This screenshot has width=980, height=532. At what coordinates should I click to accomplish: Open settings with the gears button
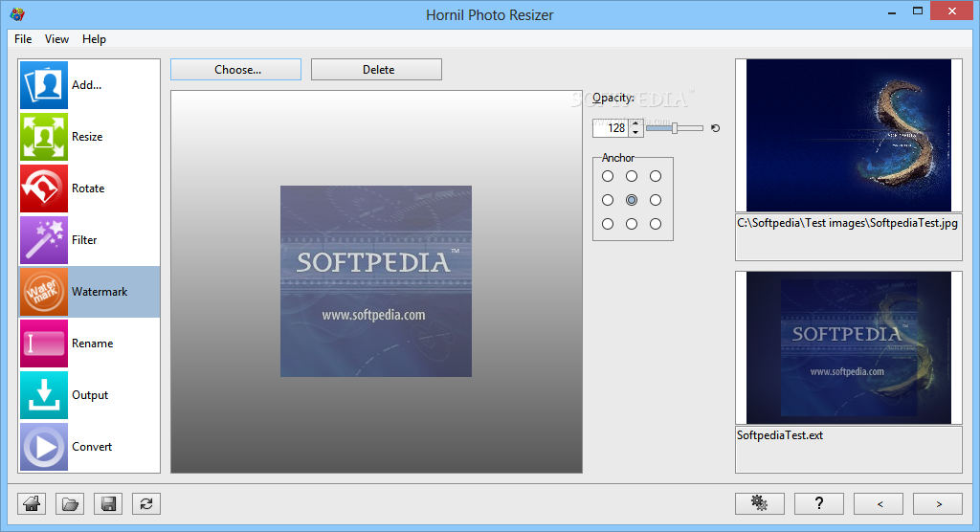click(x=759, y=503)
